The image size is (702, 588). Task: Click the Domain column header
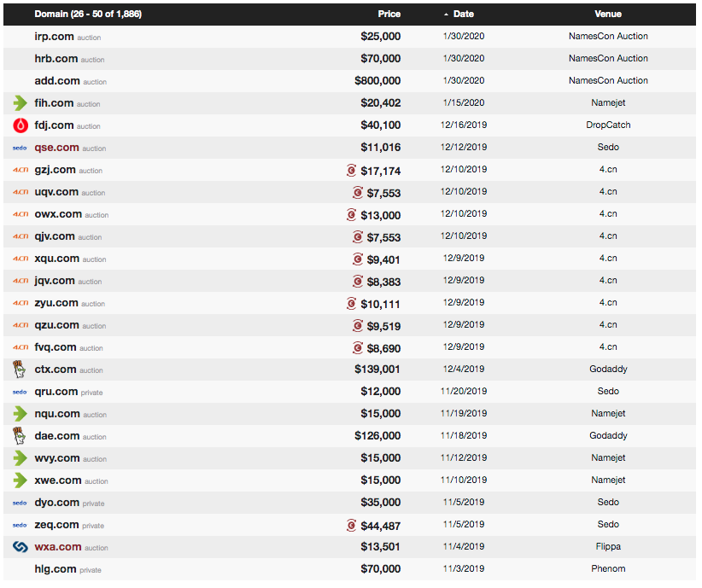click(x=89, y=14)
